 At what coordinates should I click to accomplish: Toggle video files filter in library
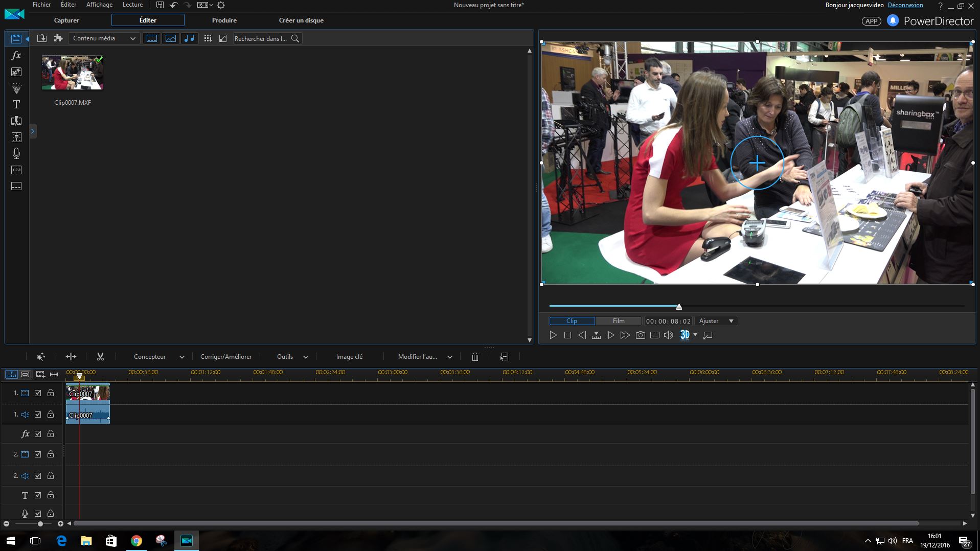point(152,38)
